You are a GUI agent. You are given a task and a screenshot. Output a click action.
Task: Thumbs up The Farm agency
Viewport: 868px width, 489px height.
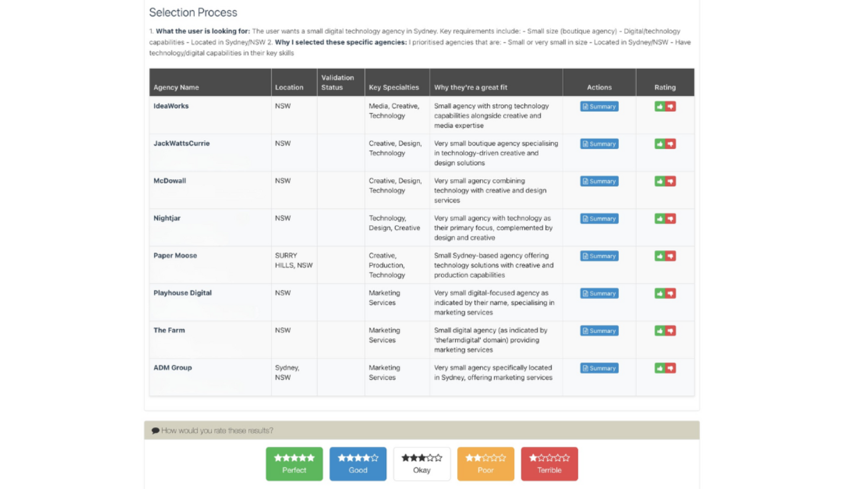coord(660,331)
